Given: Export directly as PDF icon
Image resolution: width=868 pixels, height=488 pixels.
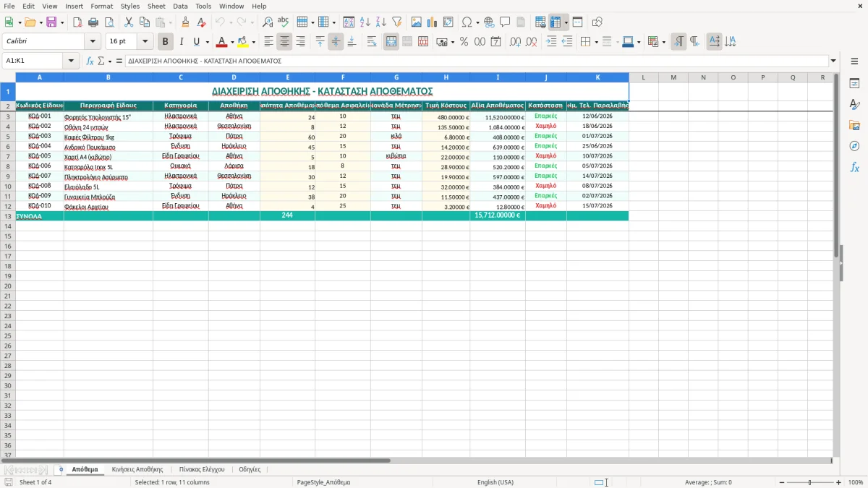Looking at the screenshot, I should point(77,22).
